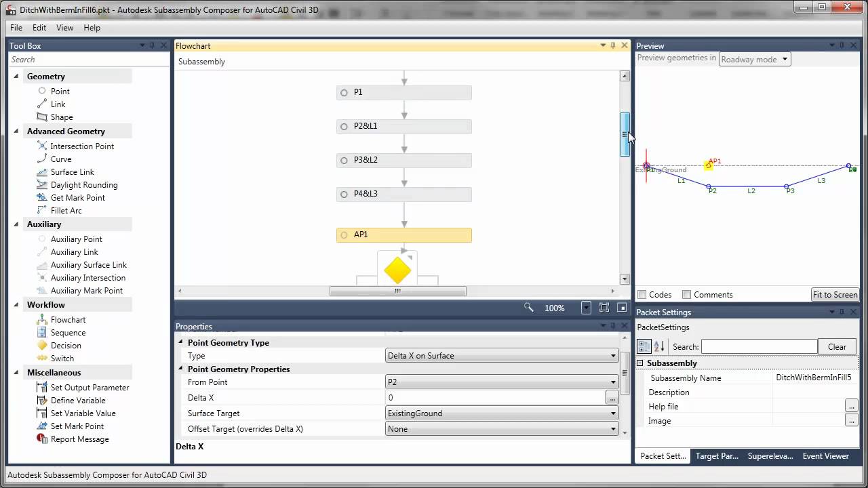The height and width of the screenshot is (488, 868).
Task: Open the point Type dropdown
Action: [x=502, y=356]
